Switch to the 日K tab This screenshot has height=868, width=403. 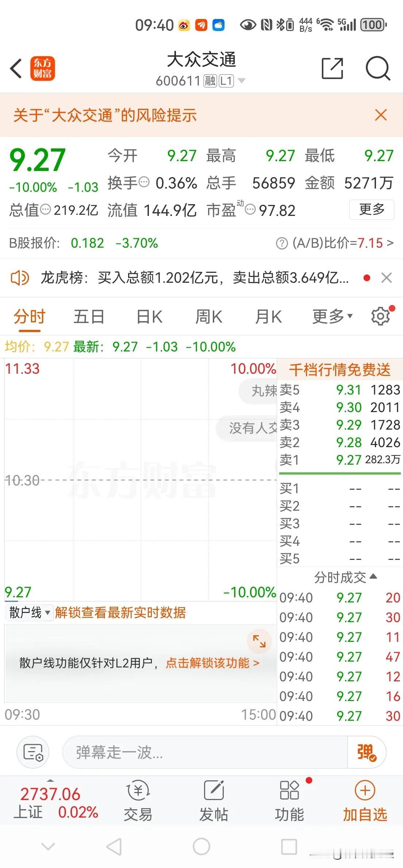pos(150,316)
